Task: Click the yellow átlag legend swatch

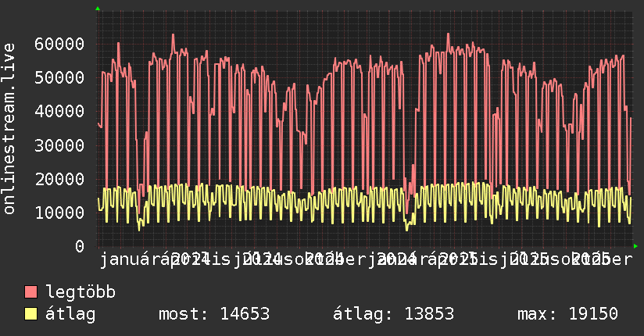Action: tap(31, 314)
